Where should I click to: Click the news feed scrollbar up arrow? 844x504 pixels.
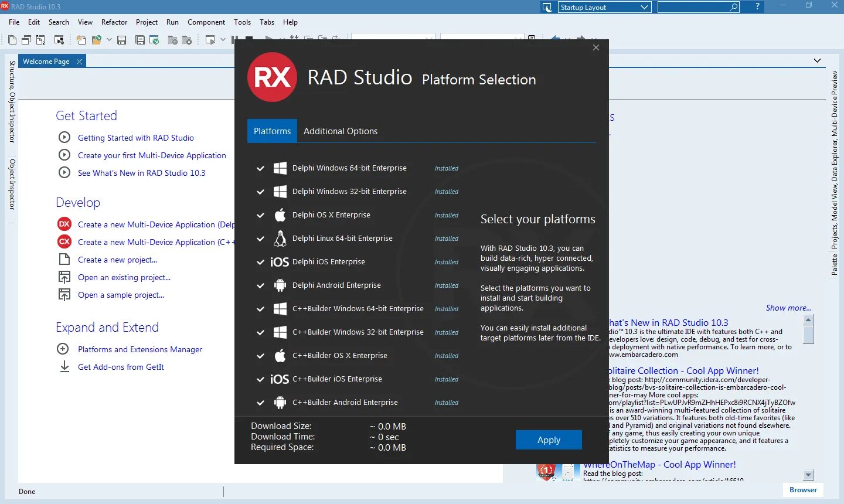[x=809, y=319]
